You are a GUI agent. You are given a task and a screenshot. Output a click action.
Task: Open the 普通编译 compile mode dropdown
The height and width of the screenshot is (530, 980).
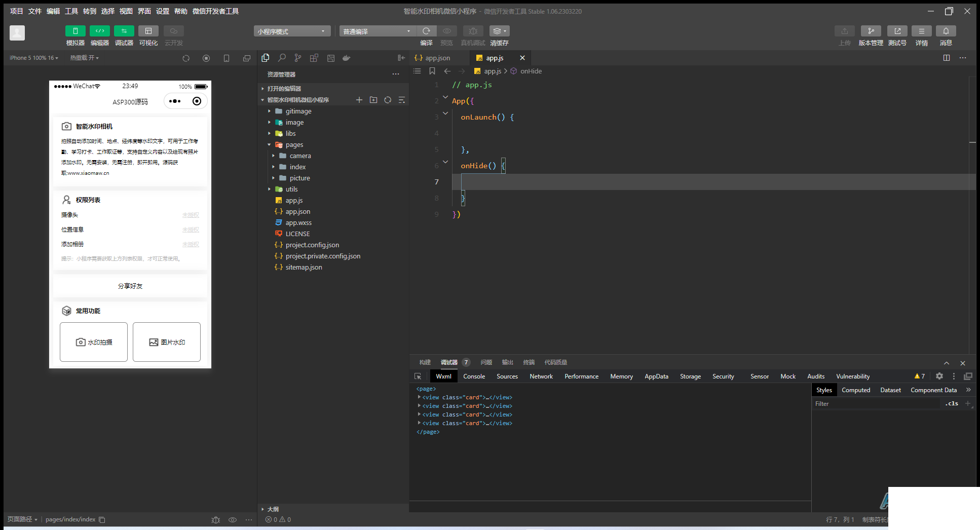click(377, 31)
